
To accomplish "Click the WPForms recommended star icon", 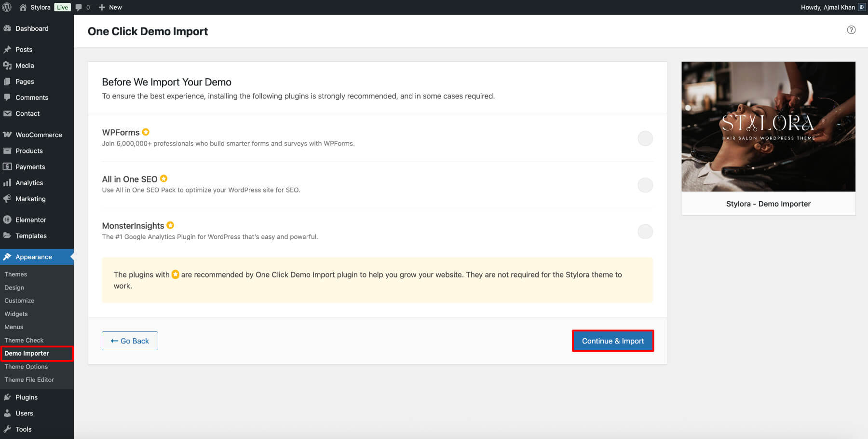I will (146, 132).
